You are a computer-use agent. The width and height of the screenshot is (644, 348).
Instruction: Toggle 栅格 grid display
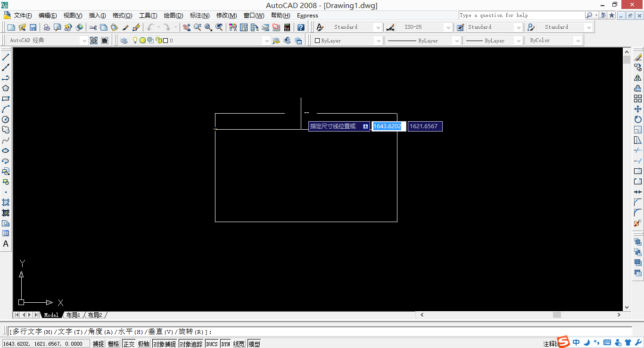coord(114,344)
